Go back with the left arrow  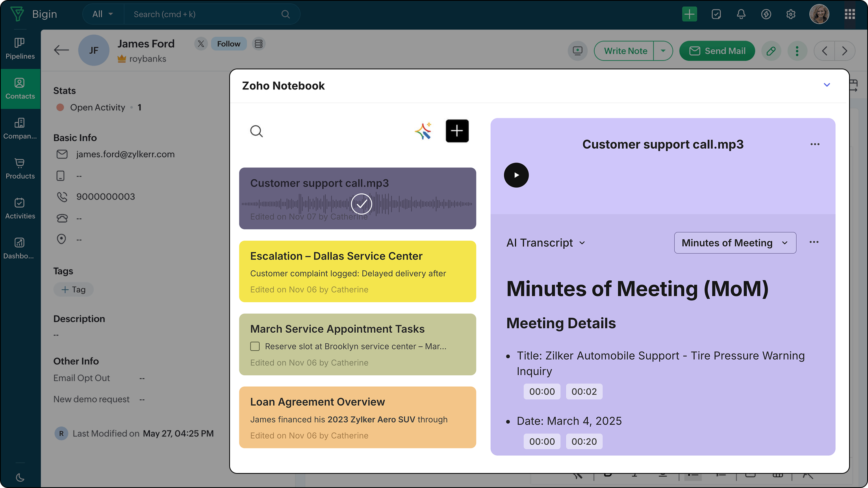click(61, 50)
